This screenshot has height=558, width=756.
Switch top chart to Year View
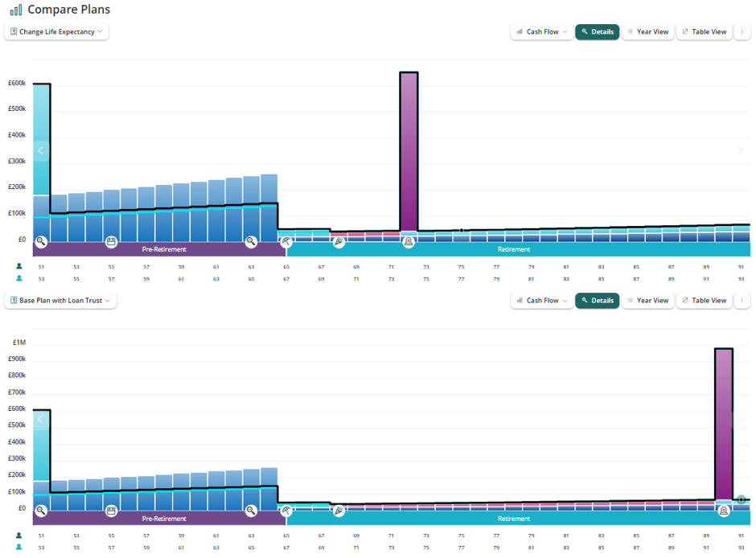(647, 32)
